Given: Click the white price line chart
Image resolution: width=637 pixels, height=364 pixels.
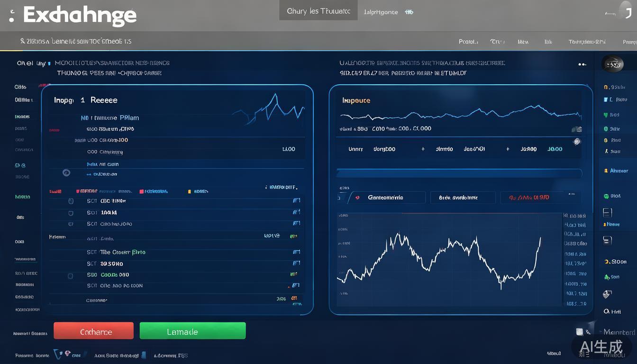Looking at the screenshot, I should click(438, 258).
